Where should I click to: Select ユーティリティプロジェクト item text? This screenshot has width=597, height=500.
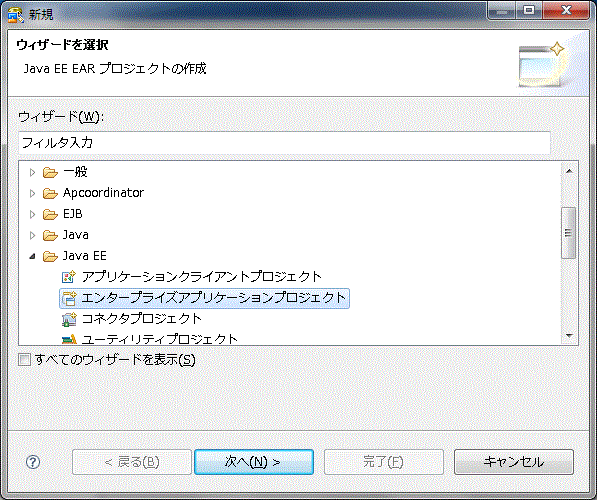pos(160,339)
